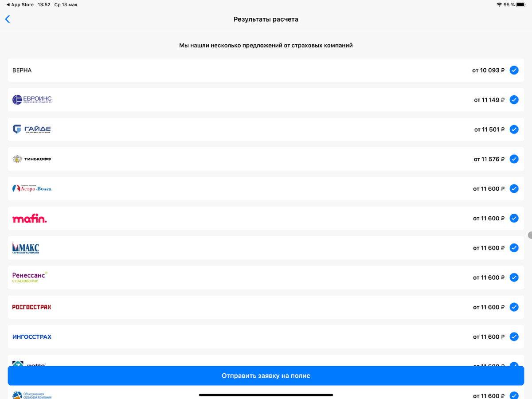Tap the Росгосстрах price от 11 600 ₽
The height and width of the screenshot is (399, 532).
(489, 307)
